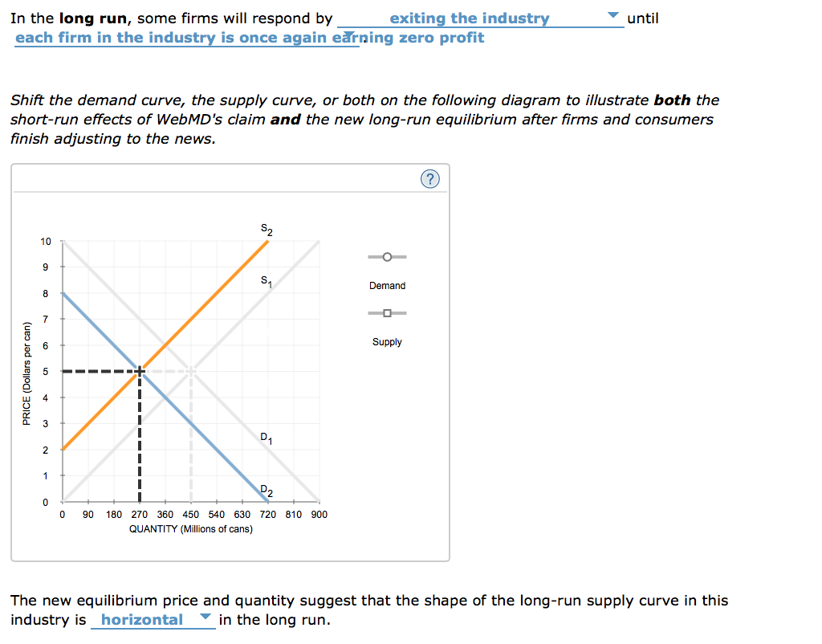This screenshot has height=644, width=822.
Task: Open the 'earning zero profit' dropdown
Action: click(x=348, y=35)
